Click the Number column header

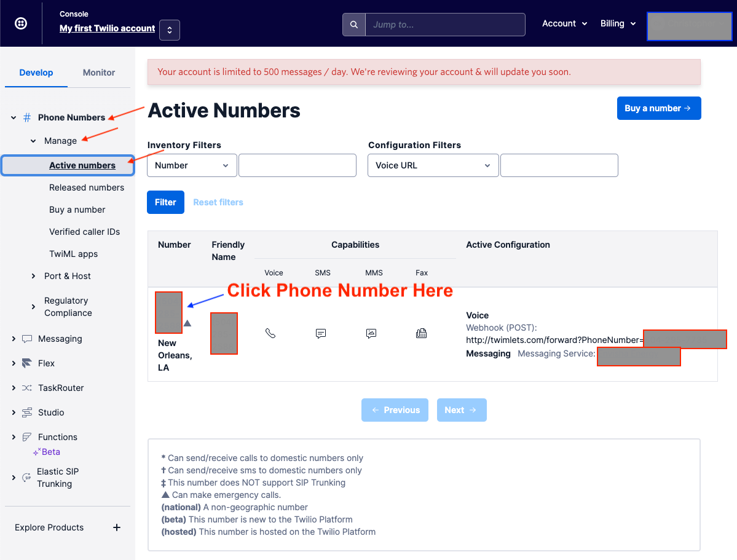[x=175, y=245]
